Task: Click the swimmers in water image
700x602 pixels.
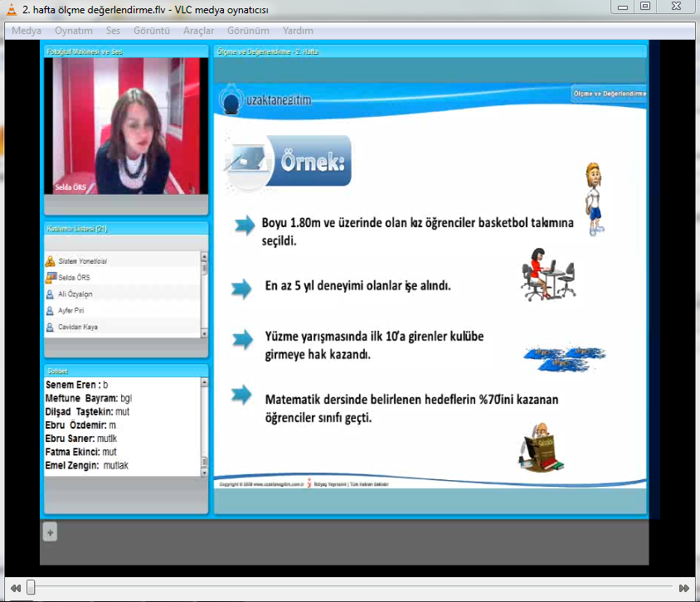Action: (565, 358)
